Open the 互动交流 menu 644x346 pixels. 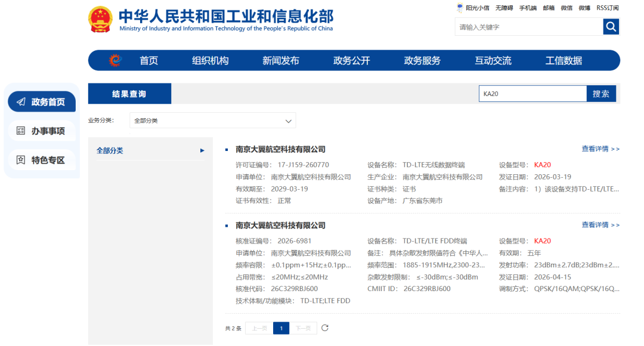(493, 60)
